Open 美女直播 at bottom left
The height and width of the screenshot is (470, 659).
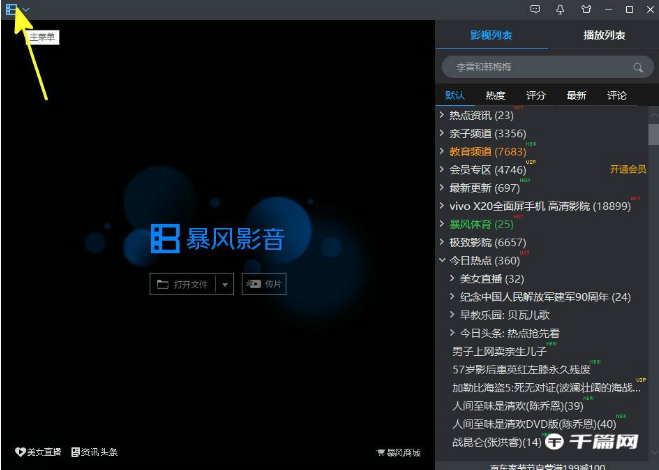pyautogui.click(x=38, y=452)
